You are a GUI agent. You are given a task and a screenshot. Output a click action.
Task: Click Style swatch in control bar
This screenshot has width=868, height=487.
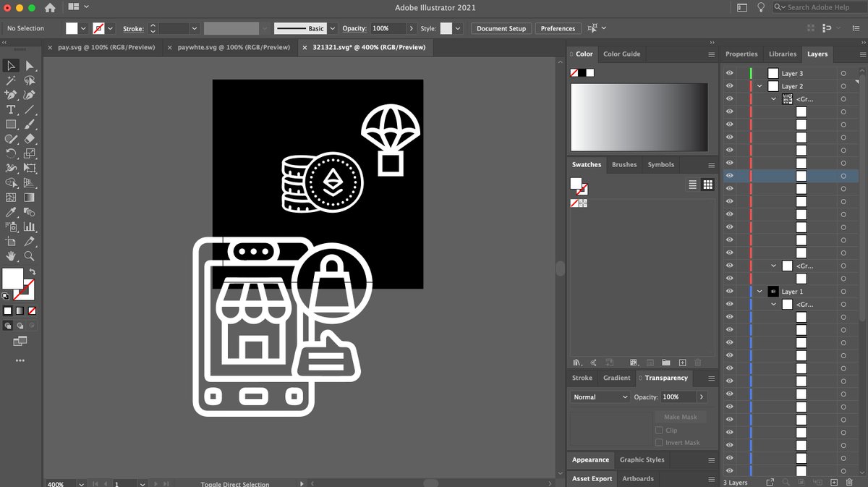point(446,28)
